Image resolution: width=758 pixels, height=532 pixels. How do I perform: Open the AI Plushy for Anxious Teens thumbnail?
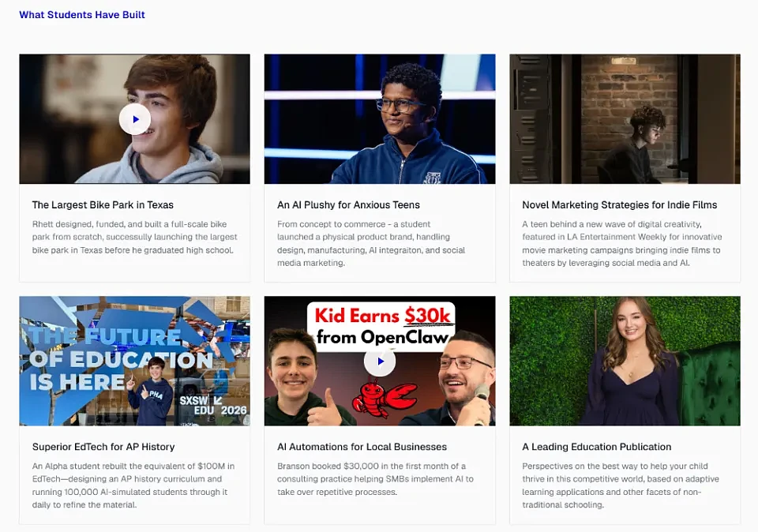(x=380, y=119)
